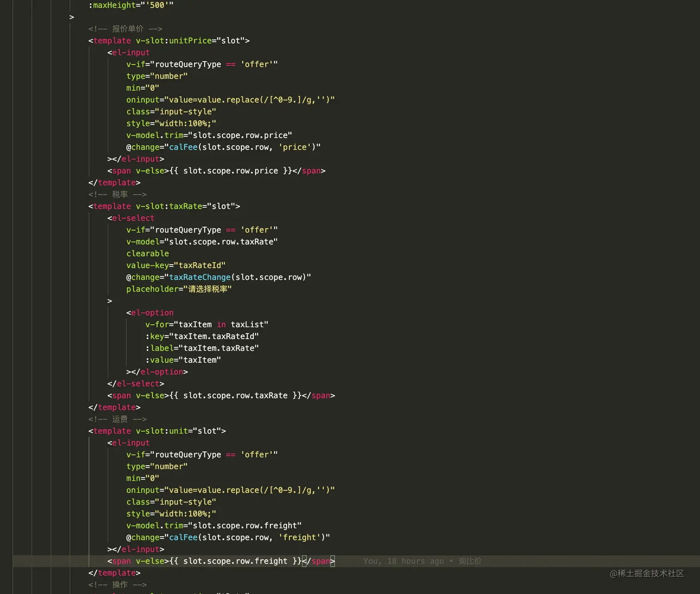Image resolution: width=700 pixels, height=594 pixels.
Task: Click the el-select closing tag
Action: coord(136,384)
